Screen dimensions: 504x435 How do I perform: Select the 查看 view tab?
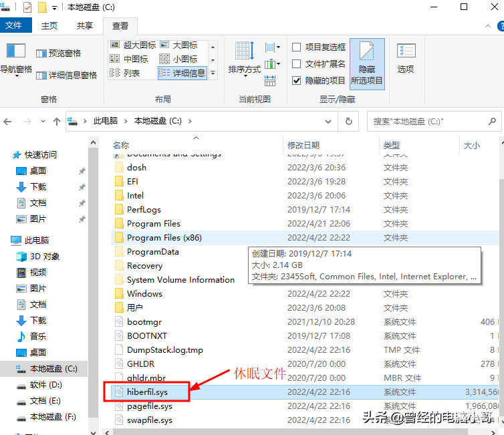(120, 25)
